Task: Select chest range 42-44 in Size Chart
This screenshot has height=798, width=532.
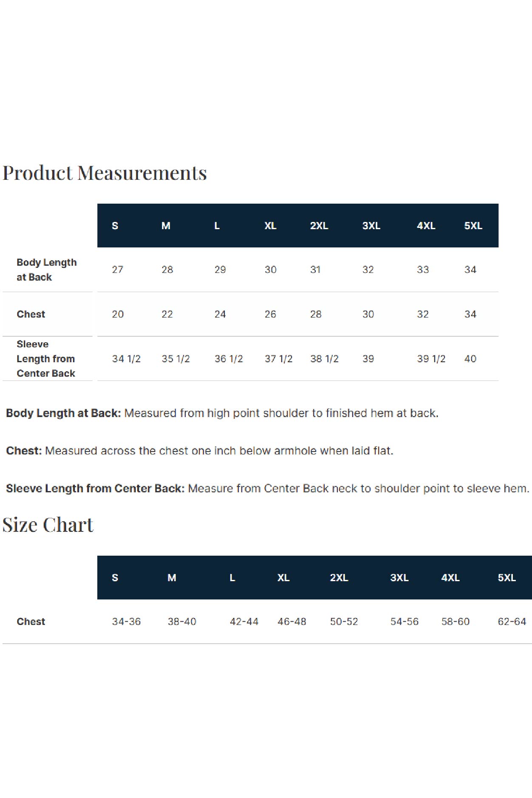Action: tap(244, 622)
